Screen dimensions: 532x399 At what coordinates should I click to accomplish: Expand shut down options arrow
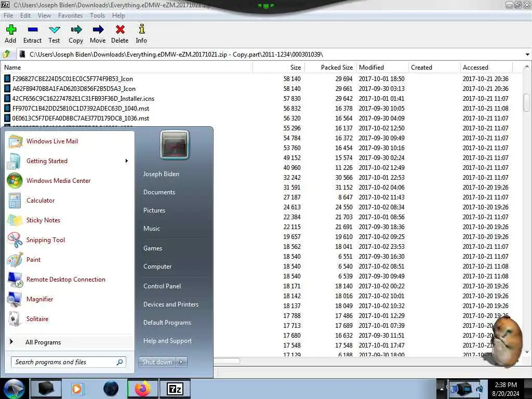tap(181, 362)
